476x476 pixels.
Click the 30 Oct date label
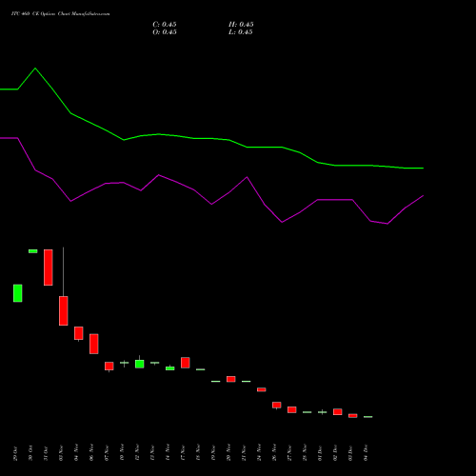click(x=30, y=453)
